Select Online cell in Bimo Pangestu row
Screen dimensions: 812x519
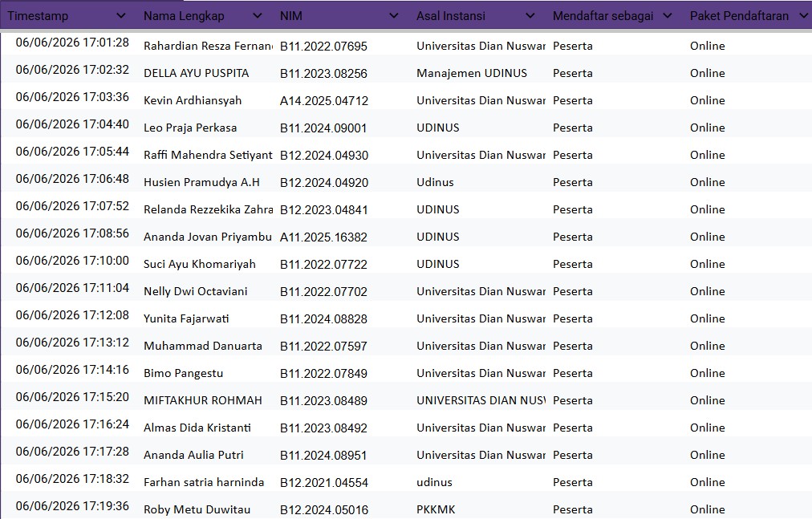pos(748,374)
